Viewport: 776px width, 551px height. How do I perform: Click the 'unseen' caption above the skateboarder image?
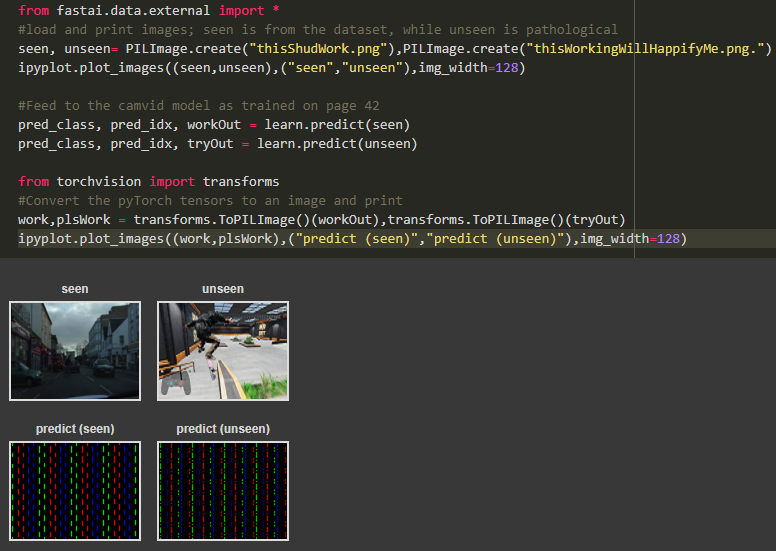coord(223,289)
